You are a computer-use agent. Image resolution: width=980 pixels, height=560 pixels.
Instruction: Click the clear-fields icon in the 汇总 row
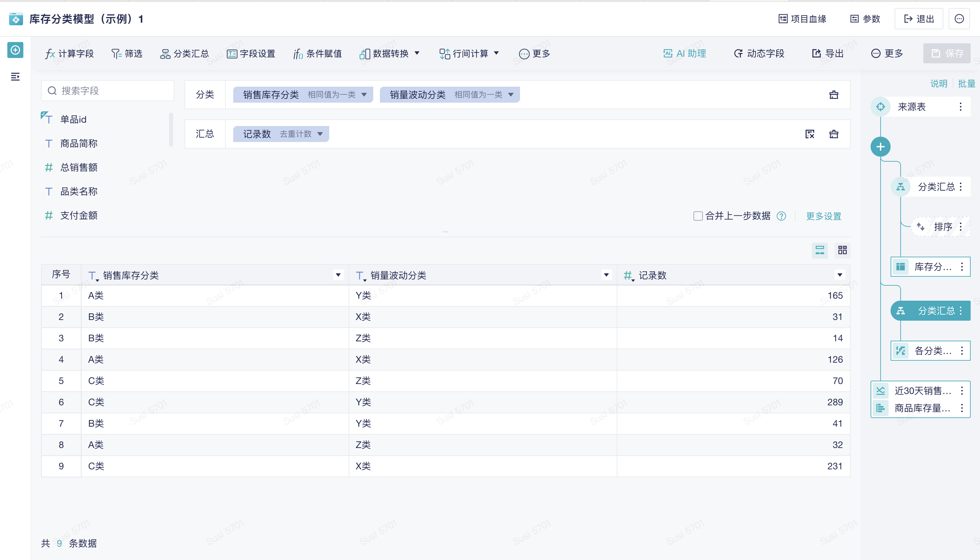click(810, 134)
